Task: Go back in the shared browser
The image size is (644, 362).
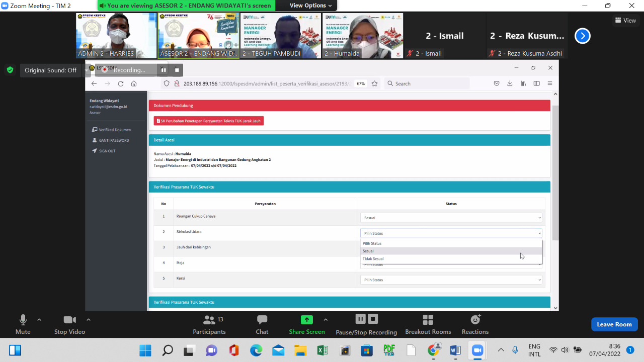Action: coord(94,83)
